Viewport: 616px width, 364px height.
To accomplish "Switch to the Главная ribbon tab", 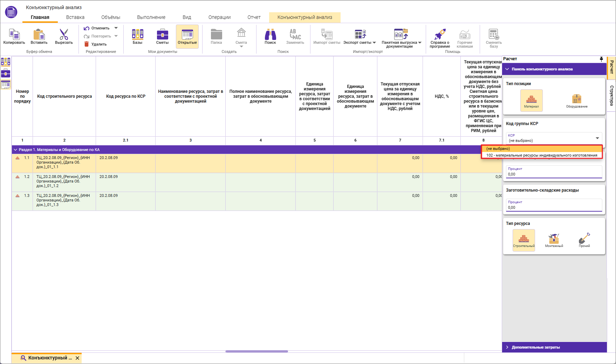I will click(40, 17).
